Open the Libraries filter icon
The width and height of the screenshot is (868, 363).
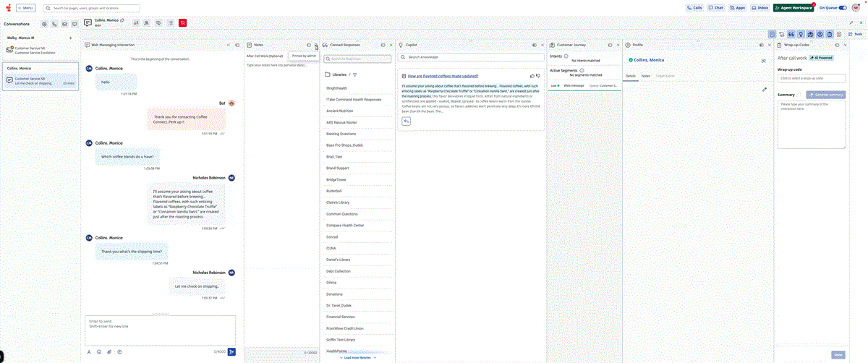[355, 74]
